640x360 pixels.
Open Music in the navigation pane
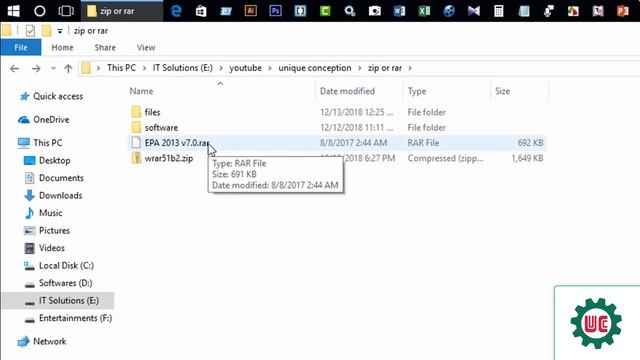[51, 213]
